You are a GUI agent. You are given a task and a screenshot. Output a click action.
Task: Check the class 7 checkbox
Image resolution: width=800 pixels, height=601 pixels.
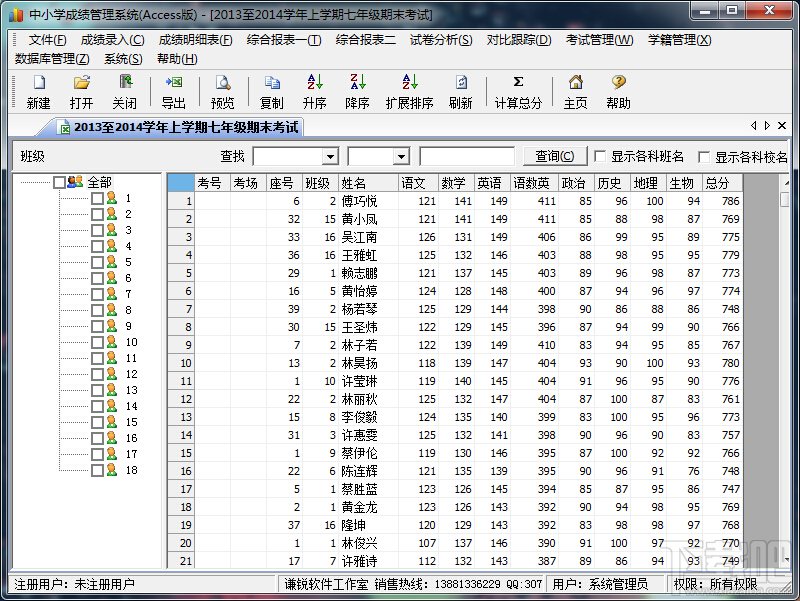pyautogui.click(x=97, y=294)
